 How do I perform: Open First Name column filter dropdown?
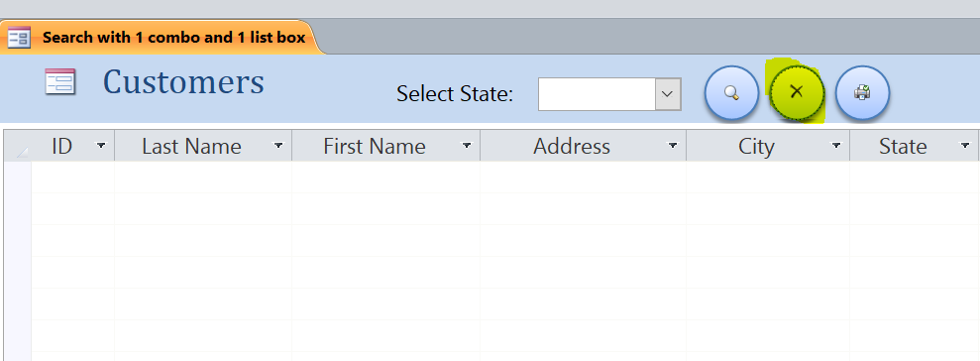click(x=467, y=146)
